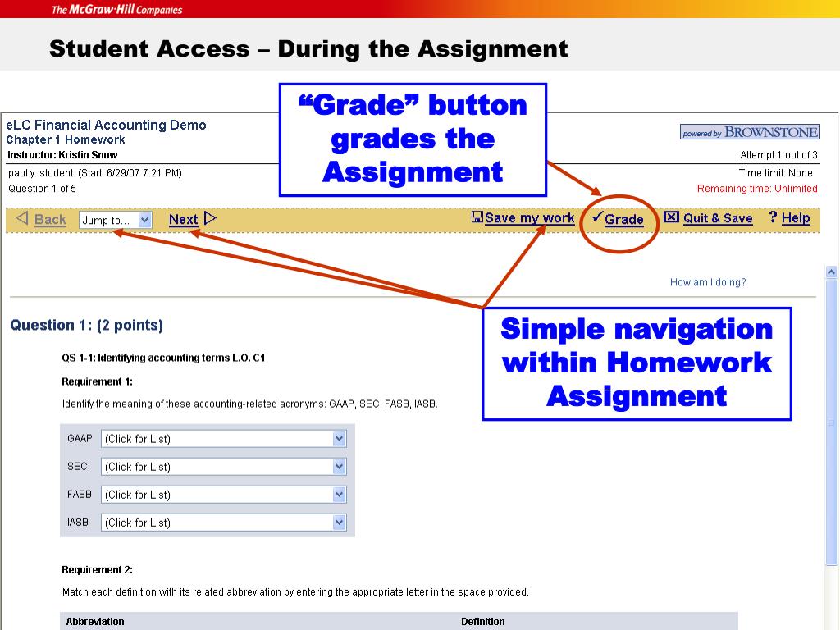This screenshot has height=630, width=840.
Task: Click the Attempt 1 out of 3 text
Action: tap(779, 155)
